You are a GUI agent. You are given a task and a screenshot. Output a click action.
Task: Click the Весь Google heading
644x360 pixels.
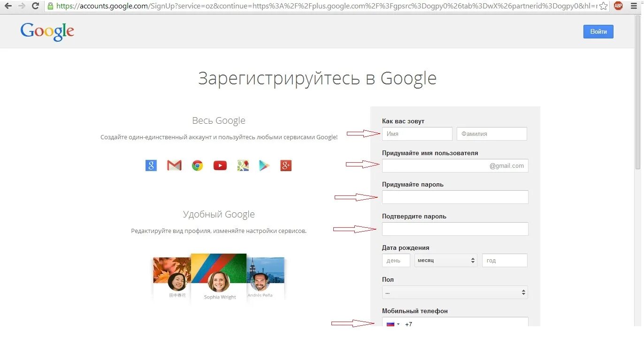tap(219, 120)
